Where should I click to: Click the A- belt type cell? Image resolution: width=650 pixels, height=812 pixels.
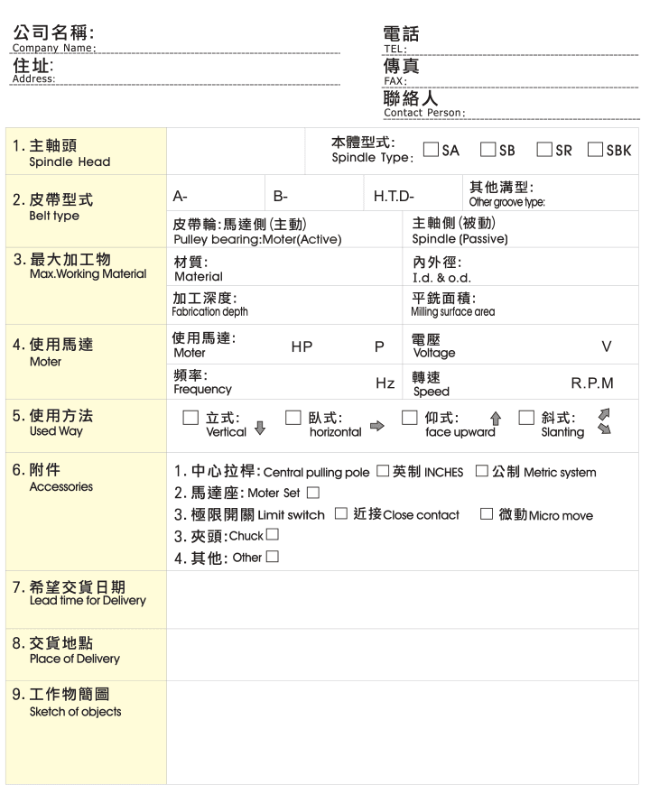pyautogui.click(x=216, y=193)
